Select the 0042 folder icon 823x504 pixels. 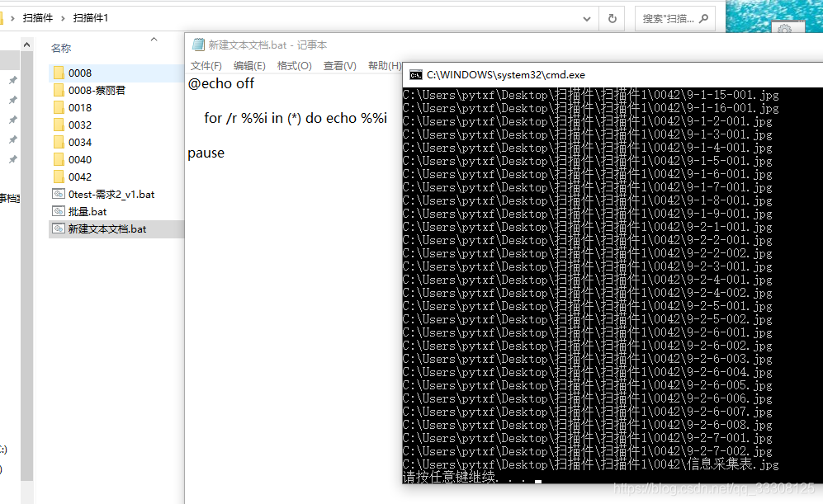(x=59, y=177)
